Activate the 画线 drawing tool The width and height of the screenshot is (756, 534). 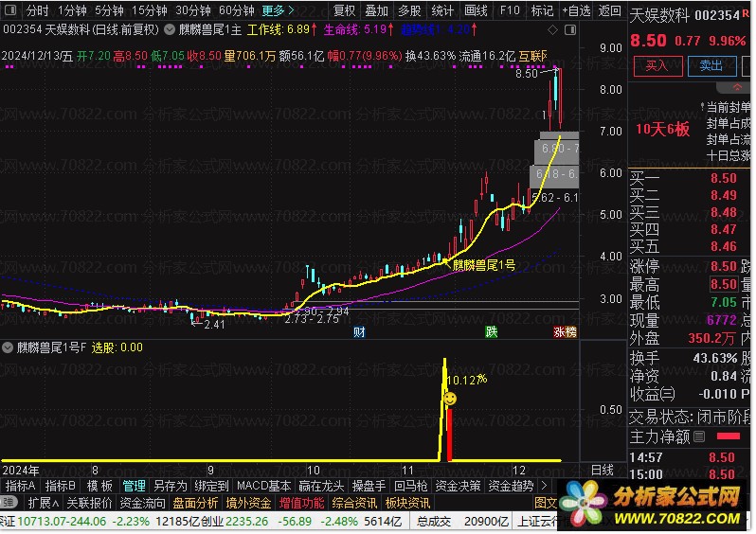[476, 10]
